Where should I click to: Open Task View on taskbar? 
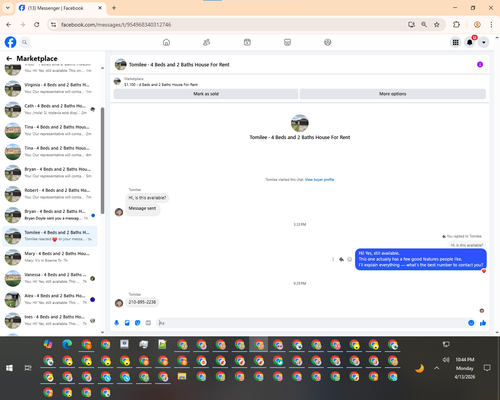point(28,368)
